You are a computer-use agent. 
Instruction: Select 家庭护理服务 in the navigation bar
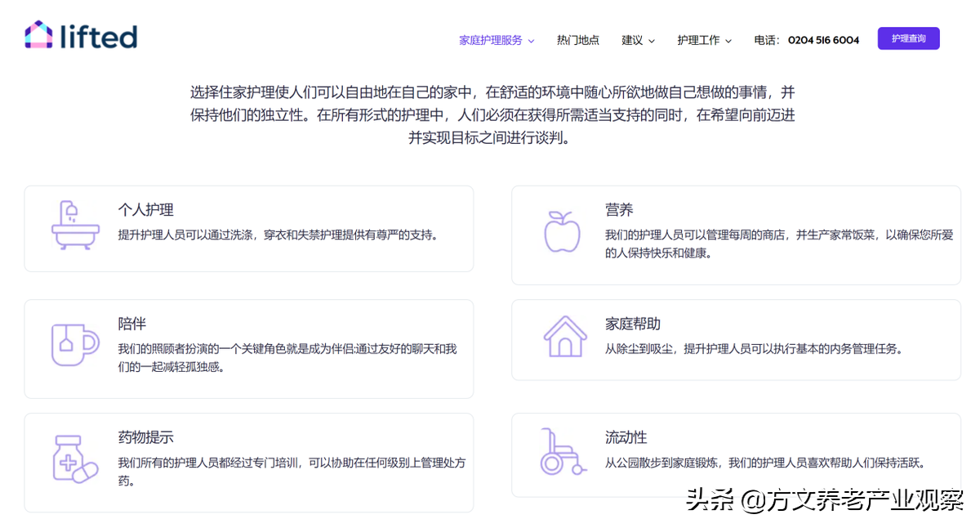tap(491, 39)
